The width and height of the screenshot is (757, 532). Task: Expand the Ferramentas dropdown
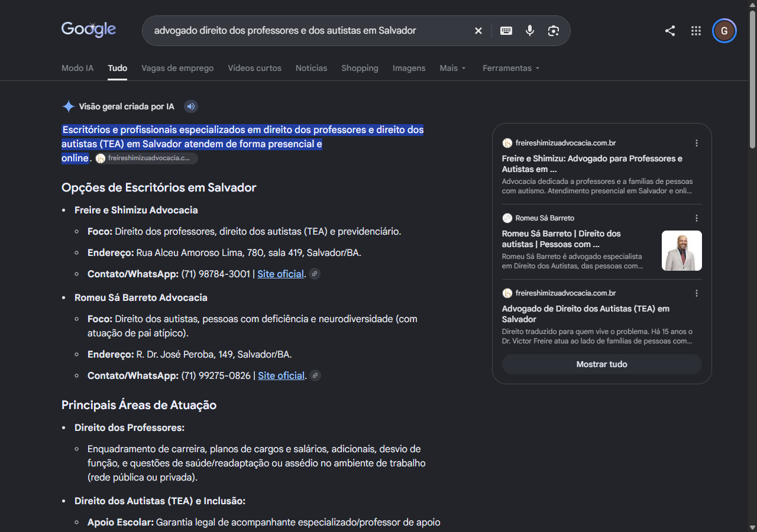click(x=512, y=68)
